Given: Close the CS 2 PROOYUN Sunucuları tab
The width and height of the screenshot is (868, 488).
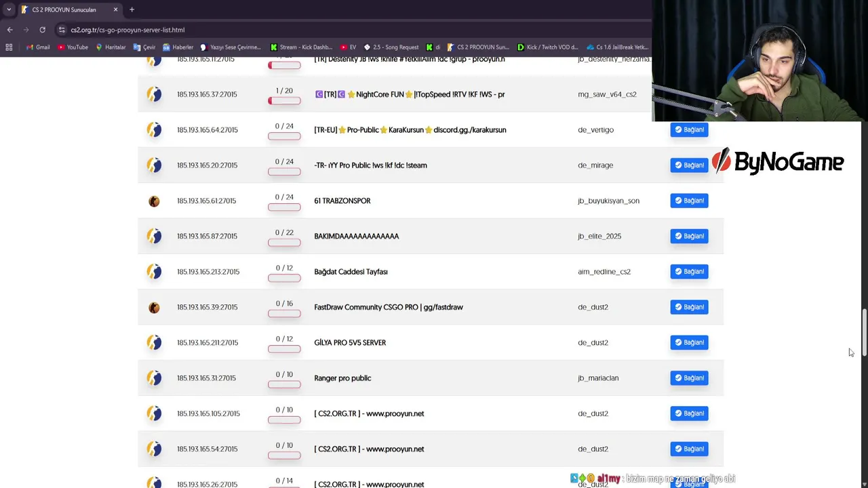Looking at the screenshot, I should pos(115,9).
